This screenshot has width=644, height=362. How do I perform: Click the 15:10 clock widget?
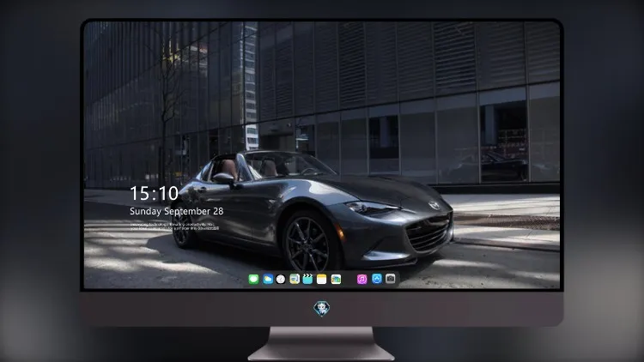click(x=154, y=193)
